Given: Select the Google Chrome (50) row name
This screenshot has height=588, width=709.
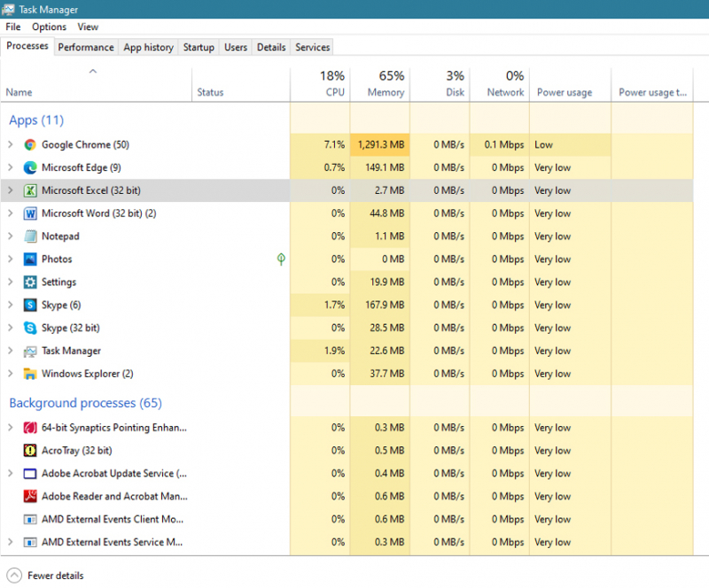Looking at the screenshot, I should coord(85,144).
